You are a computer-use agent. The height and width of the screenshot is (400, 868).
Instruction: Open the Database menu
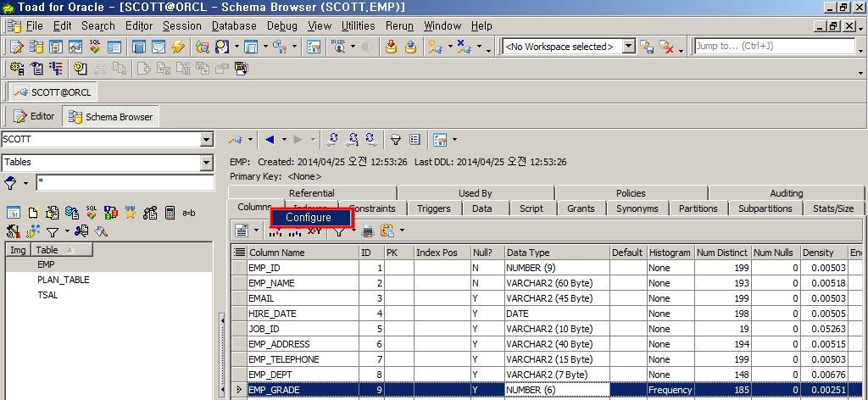click(x=234, y=26)
